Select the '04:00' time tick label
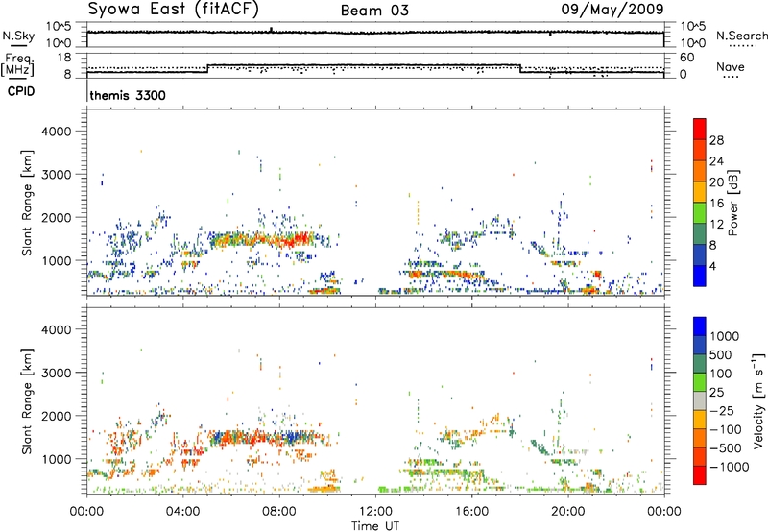The image size is (768, 532). click(183, 512)
